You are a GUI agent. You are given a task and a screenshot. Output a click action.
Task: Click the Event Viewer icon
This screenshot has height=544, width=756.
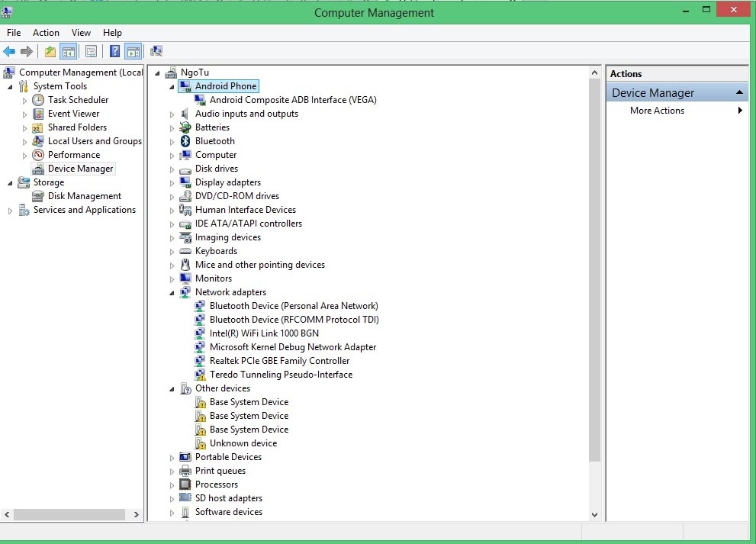tap(38, 114)
